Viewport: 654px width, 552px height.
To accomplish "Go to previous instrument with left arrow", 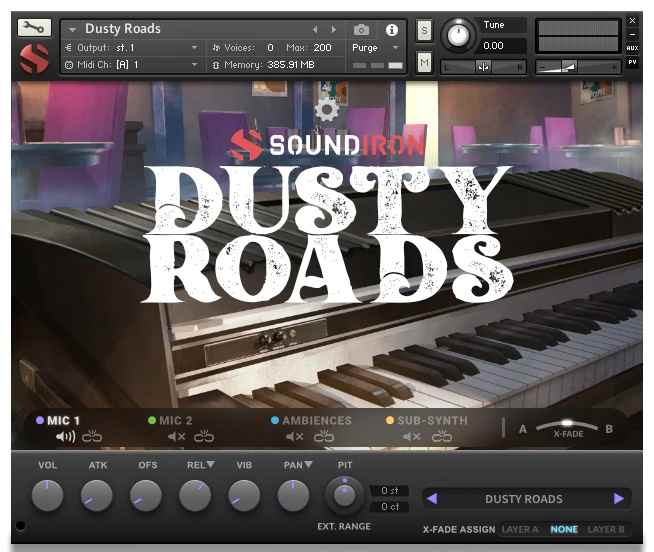I will (315, 29).
